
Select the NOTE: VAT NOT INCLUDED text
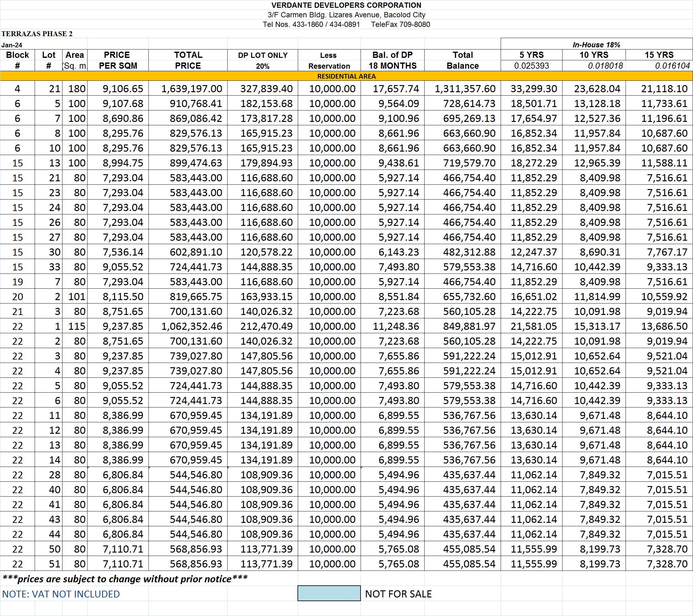61,594
